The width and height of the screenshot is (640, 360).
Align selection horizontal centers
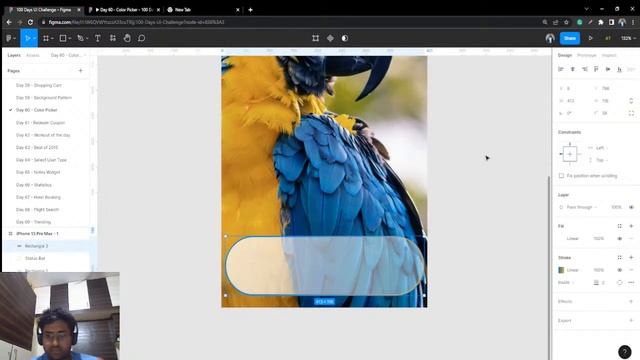573,69
